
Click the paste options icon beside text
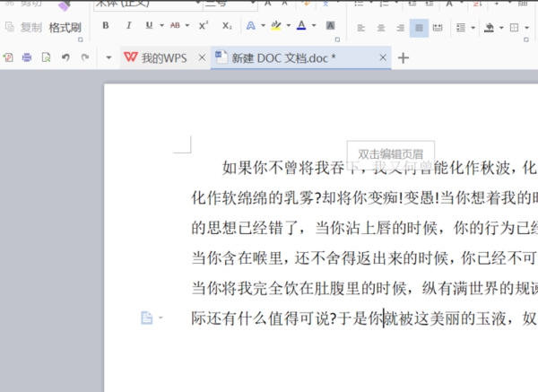[146, 318]
